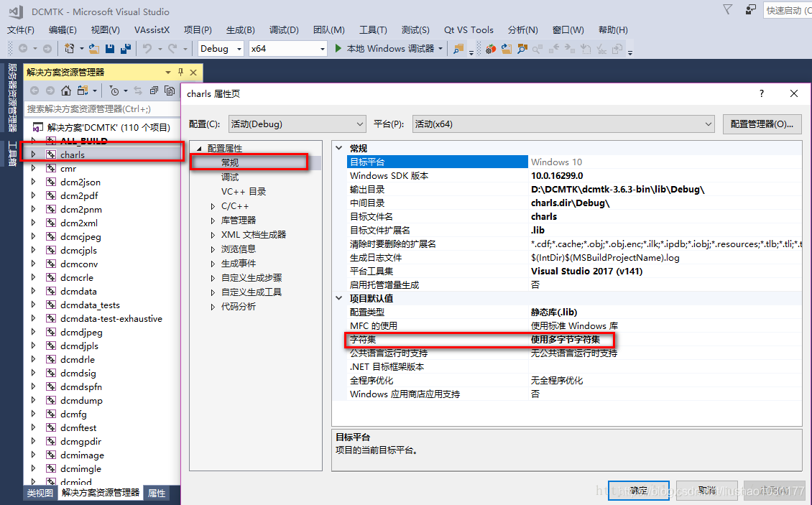
Task: Select 常规 in the property tree
Action: (x=230, y=162)
